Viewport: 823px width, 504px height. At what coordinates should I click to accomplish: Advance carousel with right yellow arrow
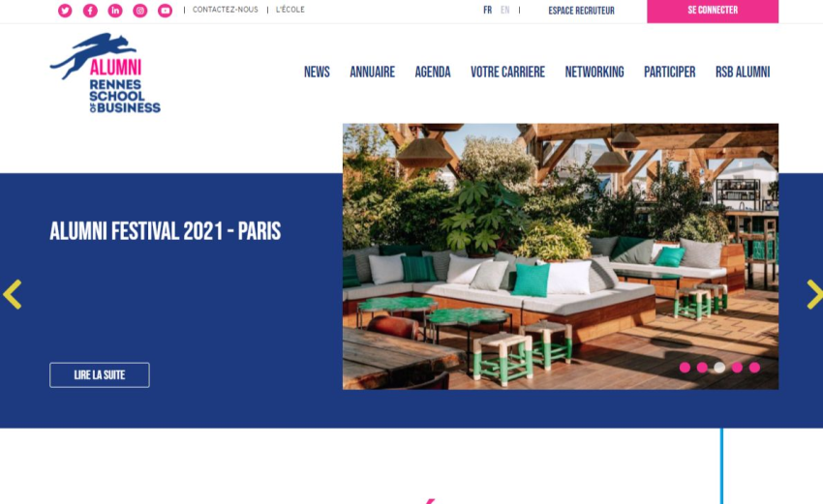point(814,294)
